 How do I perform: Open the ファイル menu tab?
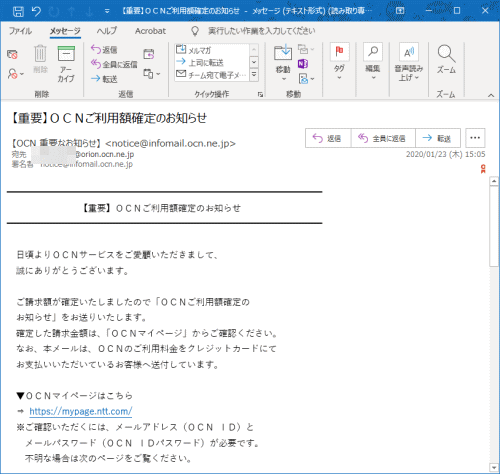(x=20, y=31)
